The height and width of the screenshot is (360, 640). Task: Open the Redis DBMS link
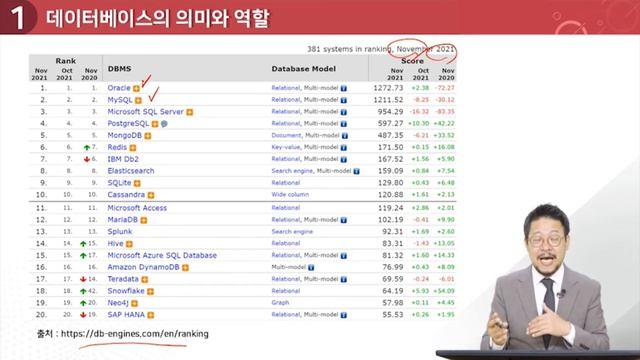(x=117, y=147)
